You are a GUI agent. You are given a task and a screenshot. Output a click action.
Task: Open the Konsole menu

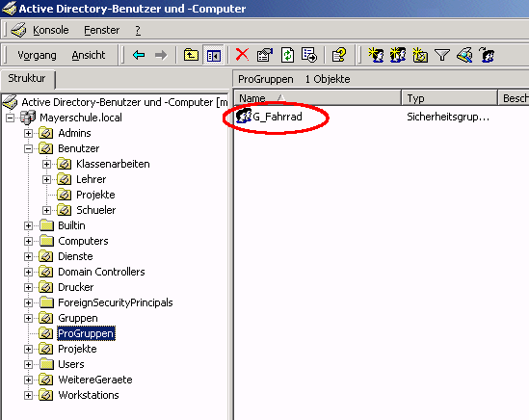(x=51, y=30)
